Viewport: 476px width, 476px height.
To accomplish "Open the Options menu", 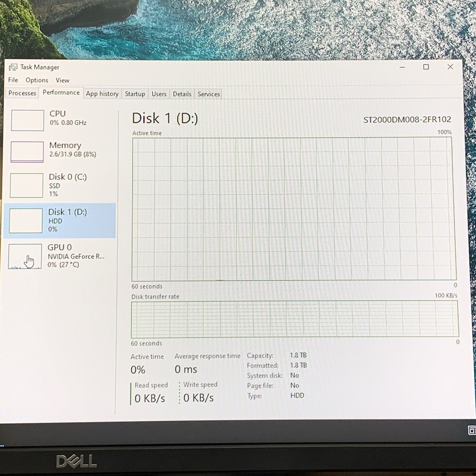I will point(37,80).
